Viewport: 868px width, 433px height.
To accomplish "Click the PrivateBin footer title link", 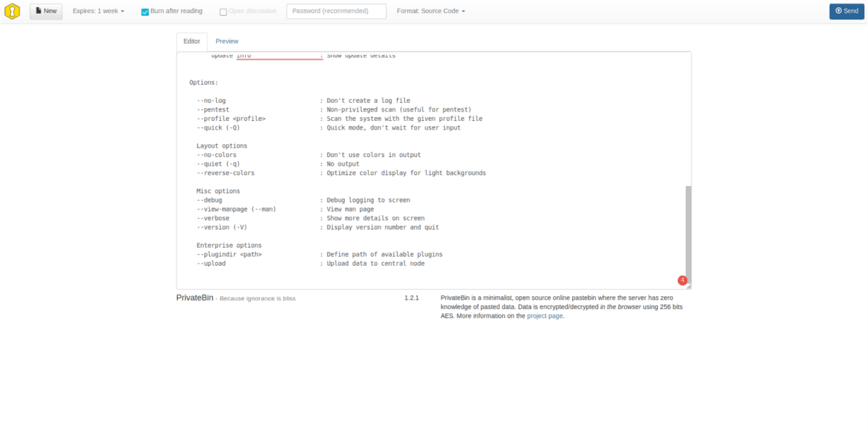I will (x=194, y=298).
